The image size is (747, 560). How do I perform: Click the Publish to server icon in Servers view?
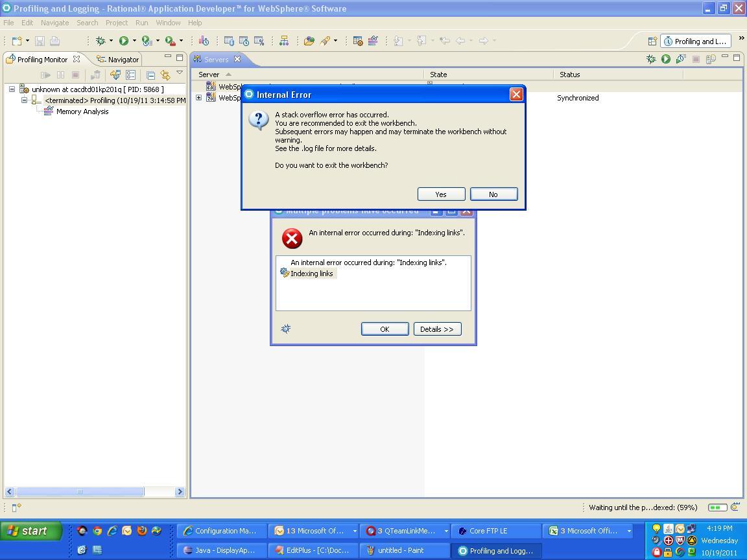click(x=711, y=59)
